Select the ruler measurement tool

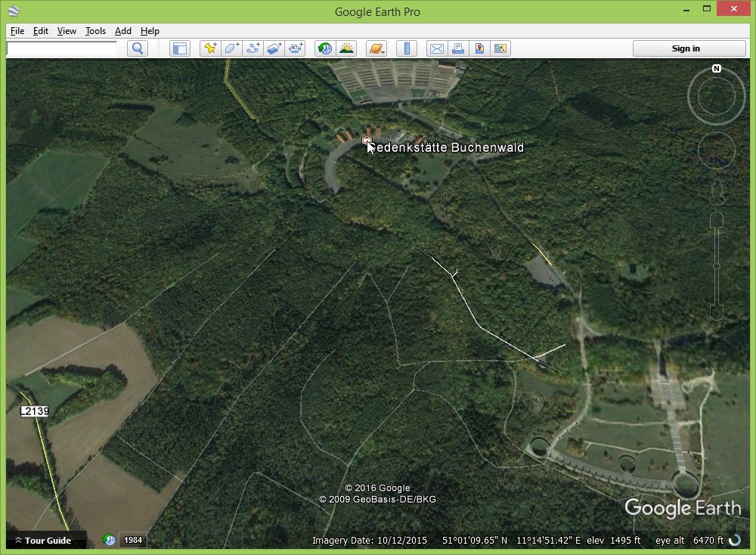pos(407,48)
